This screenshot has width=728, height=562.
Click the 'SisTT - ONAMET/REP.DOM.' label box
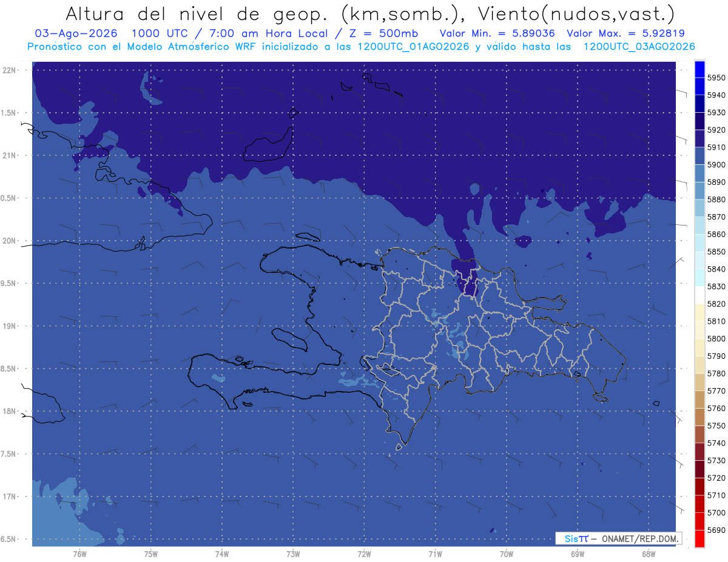(x=618, y=538)
